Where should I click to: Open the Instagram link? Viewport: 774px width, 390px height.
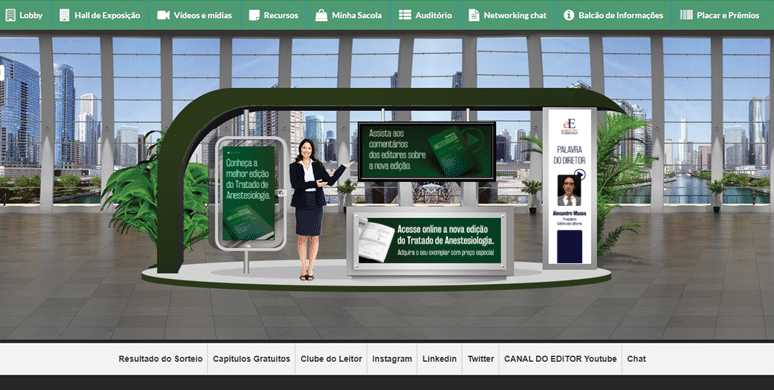(x=392, y=359)
